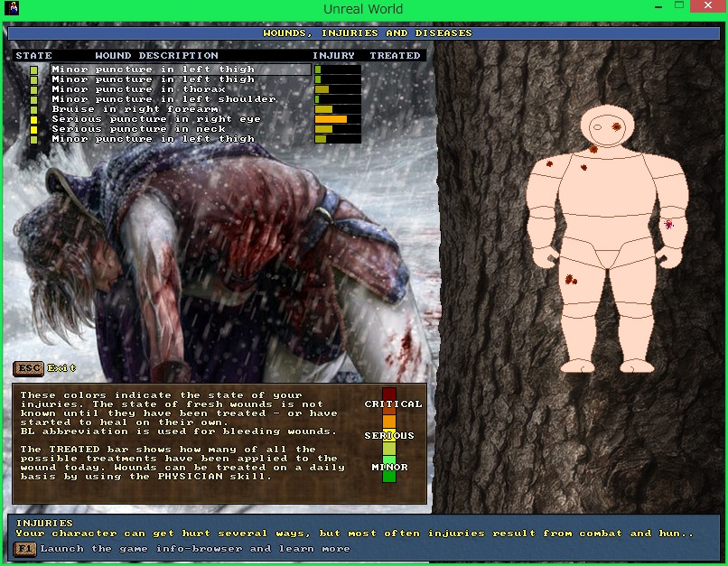Click the left shoulder wound mark on body figure
This screenshot has width=728, height=566.
[549, 163]
